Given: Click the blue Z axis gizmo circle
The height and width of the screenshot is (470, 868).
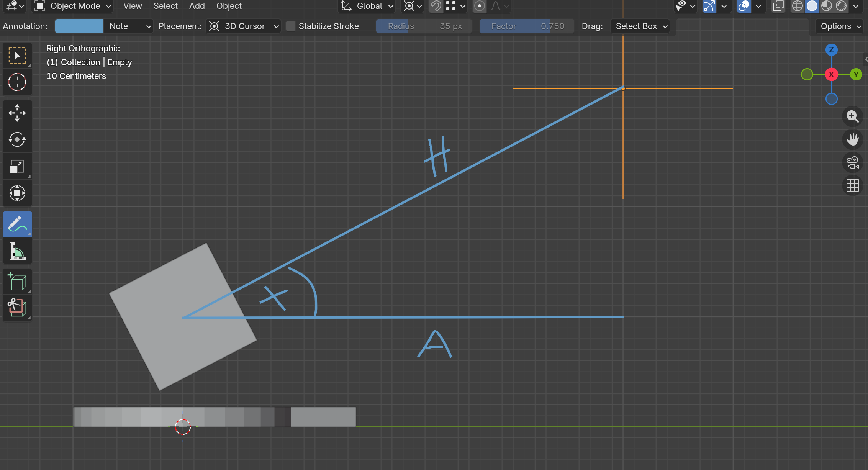Looking at the screenshot, I should (x=831, y=50).
